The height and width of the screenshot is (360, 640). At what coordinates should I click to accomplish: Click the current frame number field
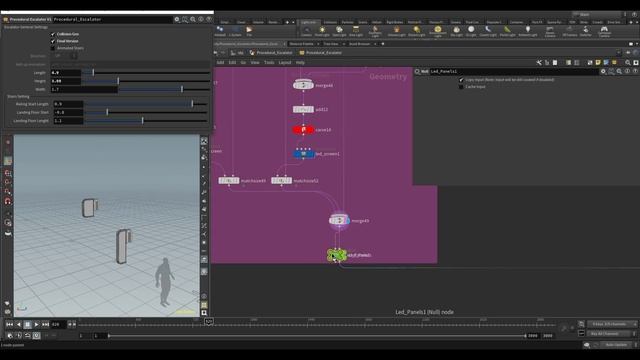click(58, 324)
